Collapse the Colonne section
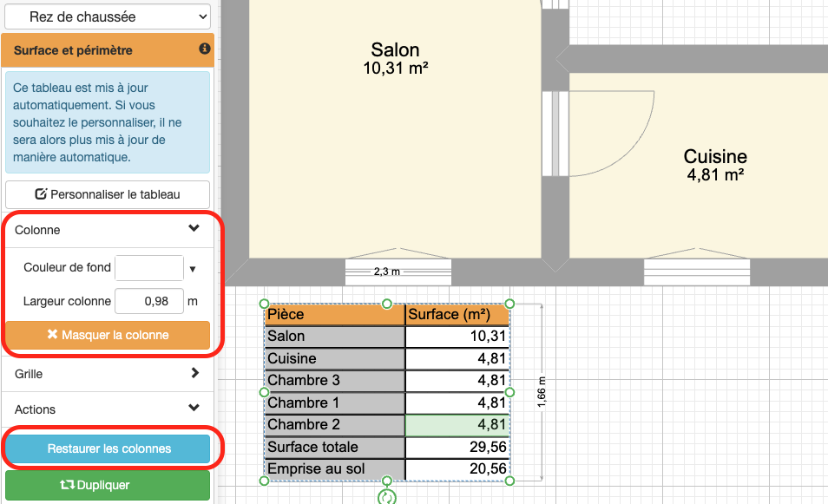Viewport: 828px width, 504px height. (194, 230)
